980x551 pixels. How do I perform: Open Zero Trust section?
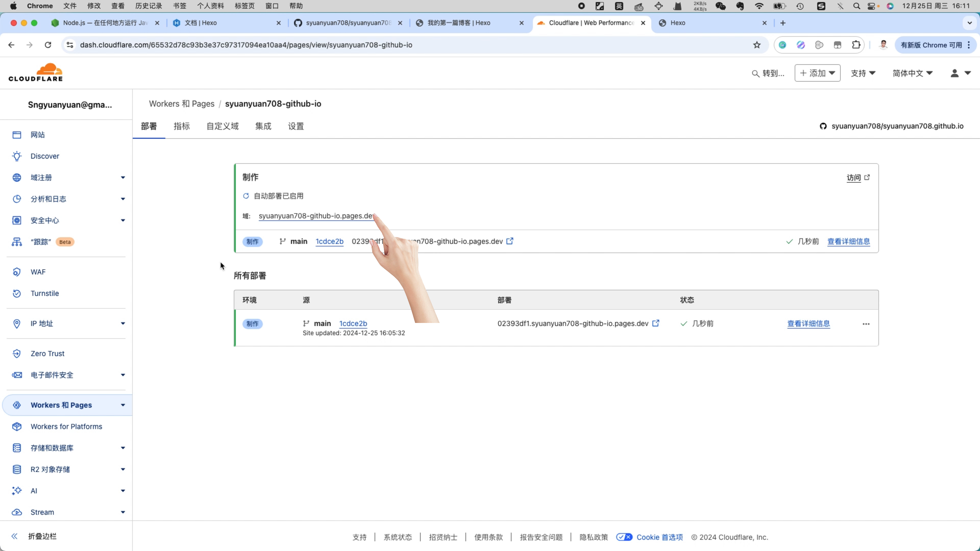click(47, 353)
